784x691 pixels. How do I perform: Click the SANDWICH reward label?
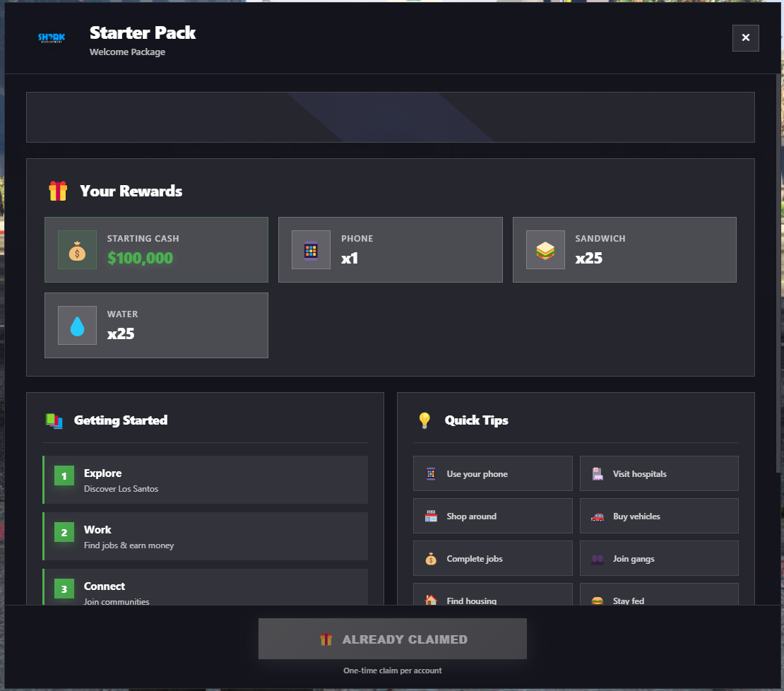pos(600,239)
